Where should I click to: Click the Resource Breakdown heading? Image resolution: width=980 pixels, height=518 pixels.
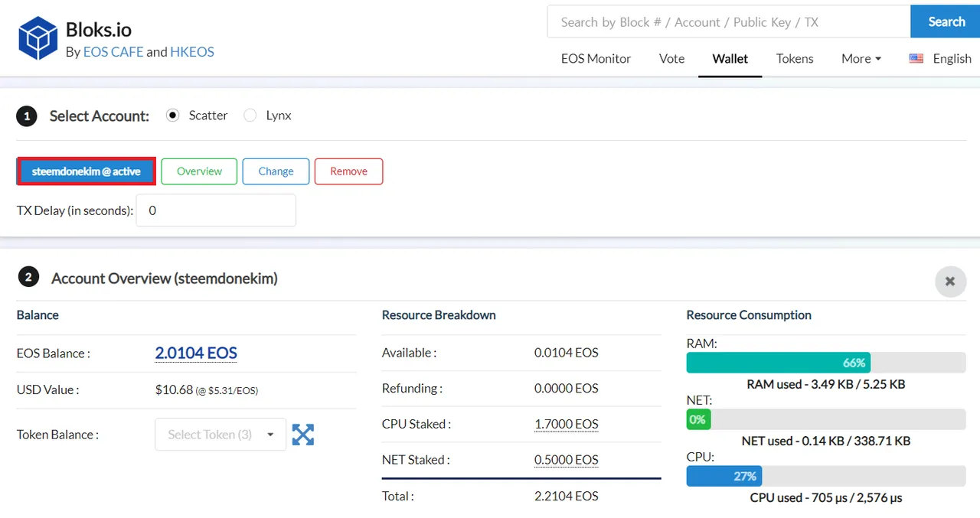tap(439, 314)
